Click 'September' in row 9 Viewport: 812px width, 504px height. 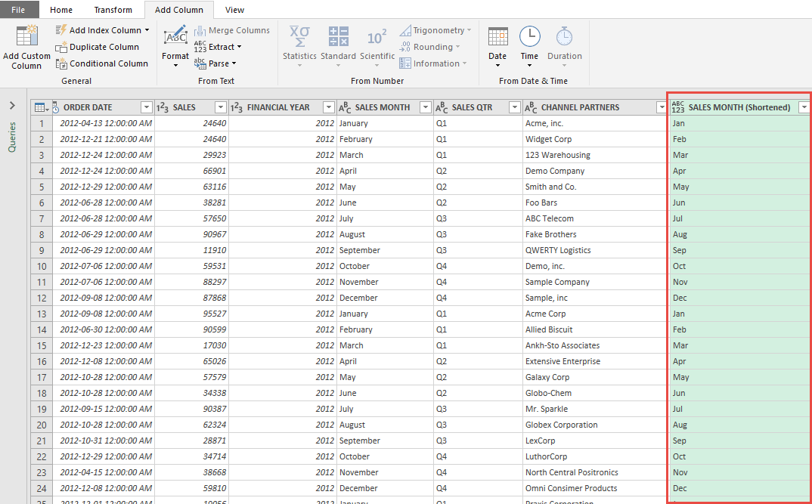[x=386, y=250]
